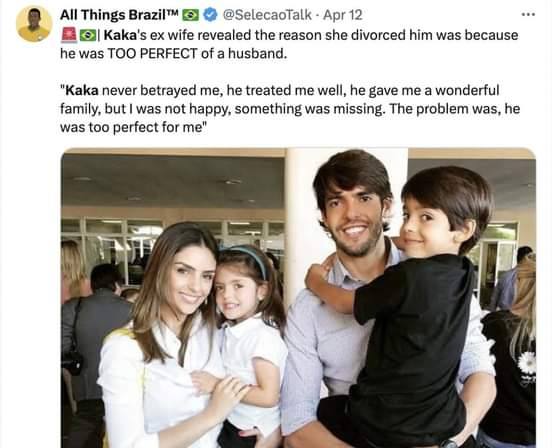
Task: Click the @SelecaoTalk handle
Action: click(267, 15)
